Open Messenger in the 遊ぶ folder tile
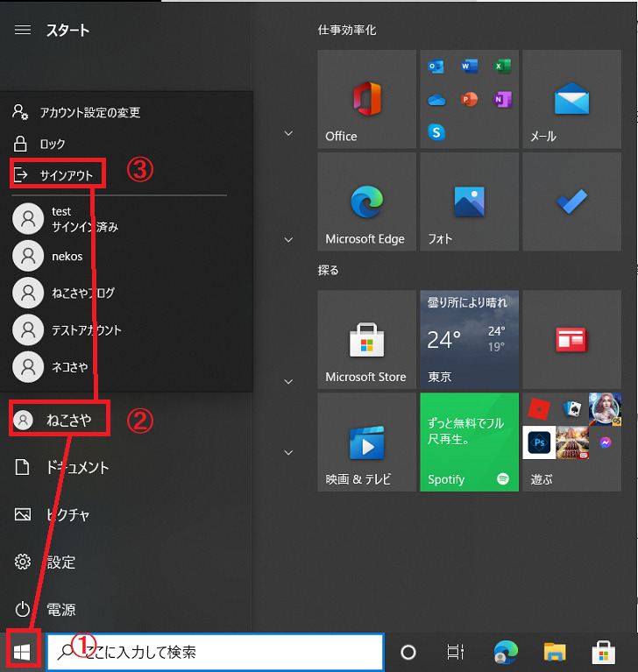The image size is (638, 672). point(605,442)
